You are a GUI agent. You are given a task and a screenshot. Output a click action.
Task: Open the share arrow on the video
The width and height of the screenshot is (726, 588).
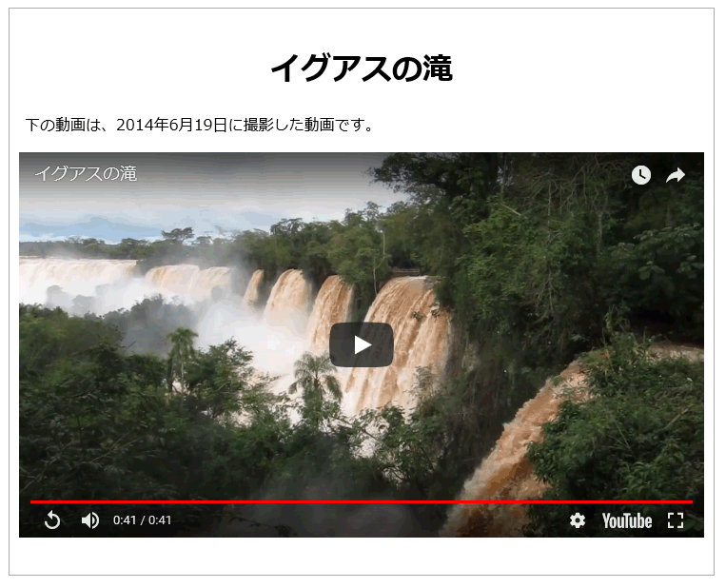click(x=675, y=175)
